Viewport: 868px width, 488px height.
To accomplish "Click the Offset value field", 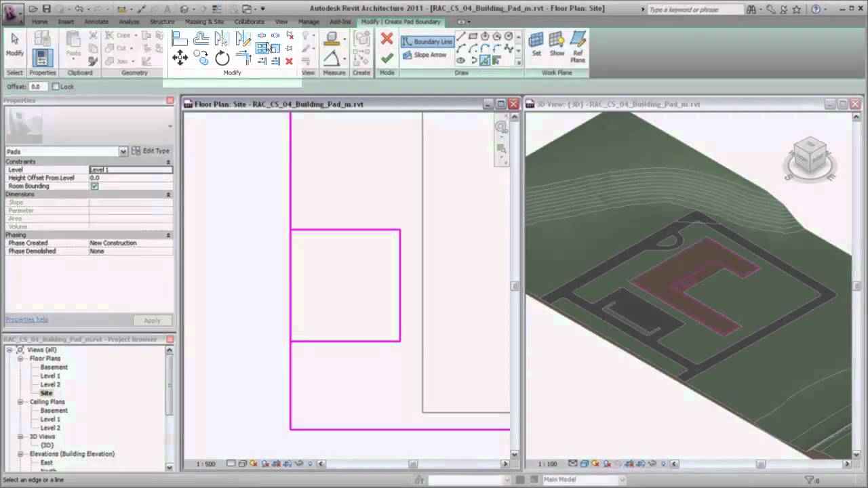I will pos(37,87).
